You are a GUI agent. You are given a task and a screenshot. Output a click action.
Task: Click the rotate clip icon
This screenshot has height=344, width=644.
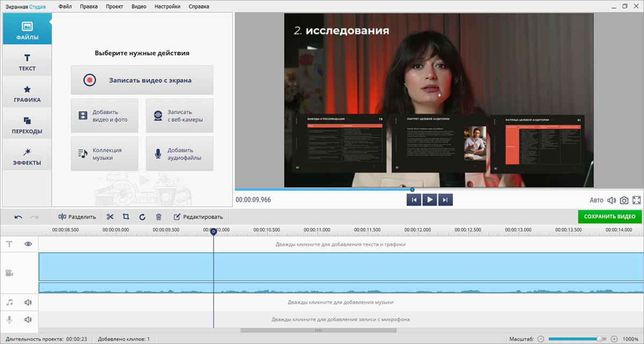[x=142, y=217]
